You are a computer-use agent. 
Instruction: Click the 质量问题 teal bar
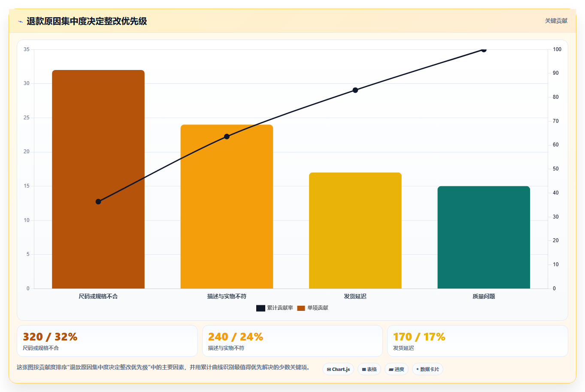point(484,237)
